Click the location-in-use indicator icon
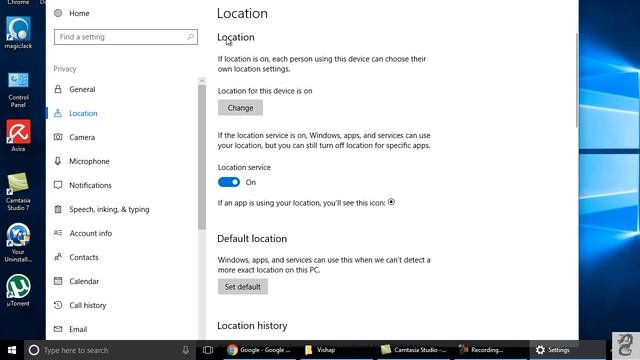 point(391,202)
